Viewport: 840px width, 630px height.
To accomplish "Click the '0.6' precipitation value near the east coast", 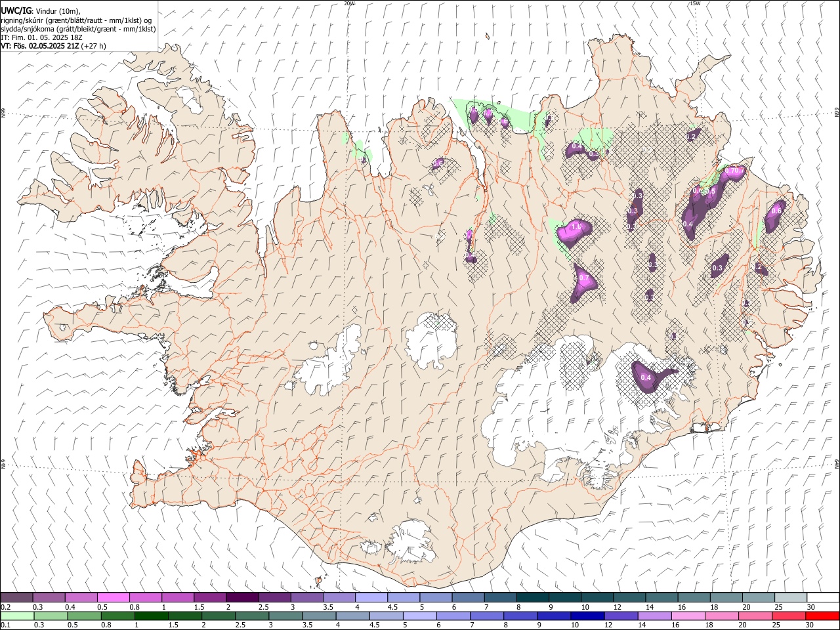I will [x=776, y=211].
